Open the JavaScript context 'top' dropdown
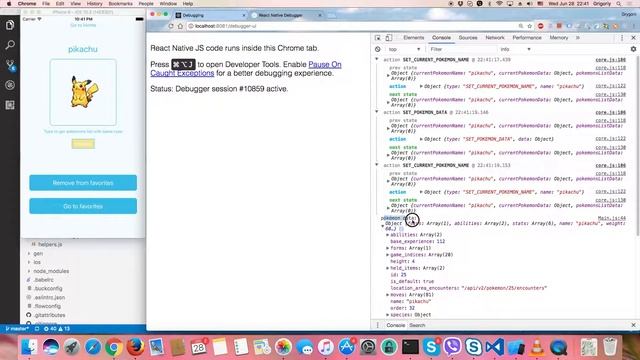This screenshot has height=360, width=640. click(x=404, y=49)
